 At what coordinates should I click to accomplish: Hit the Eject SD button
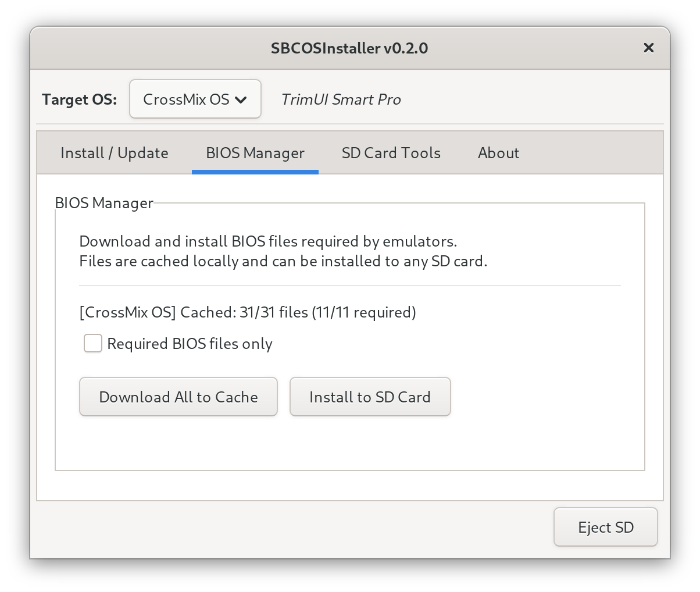605,527
